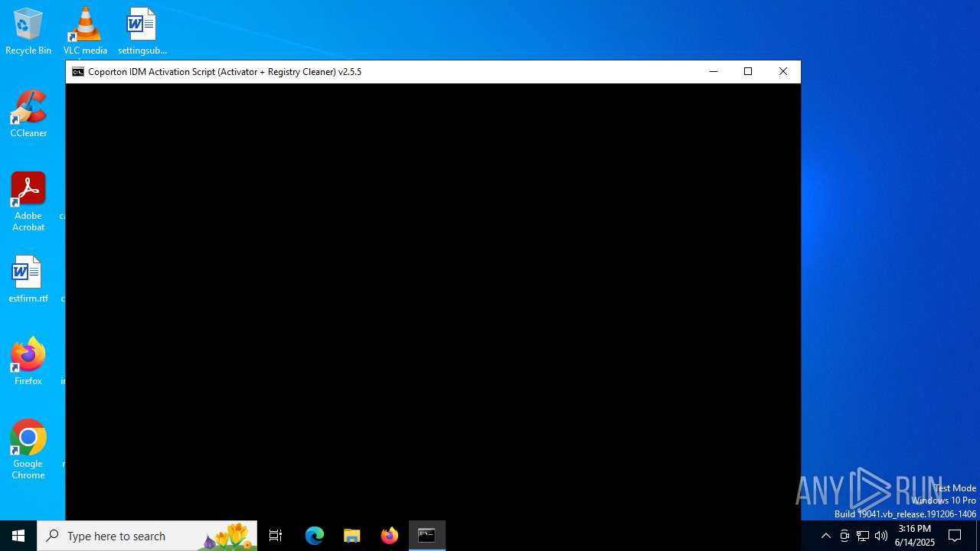The width and height of the screenshot is (980, 551).
Task: Select the estfirm.rtf file icon
Action: [28, 279]
